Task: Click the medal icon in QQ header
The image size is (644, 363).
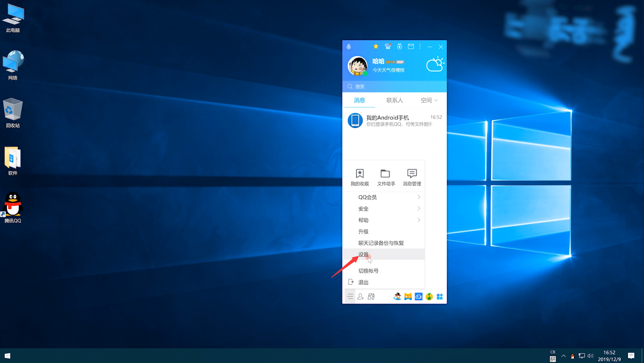Action: click(399, 46)
